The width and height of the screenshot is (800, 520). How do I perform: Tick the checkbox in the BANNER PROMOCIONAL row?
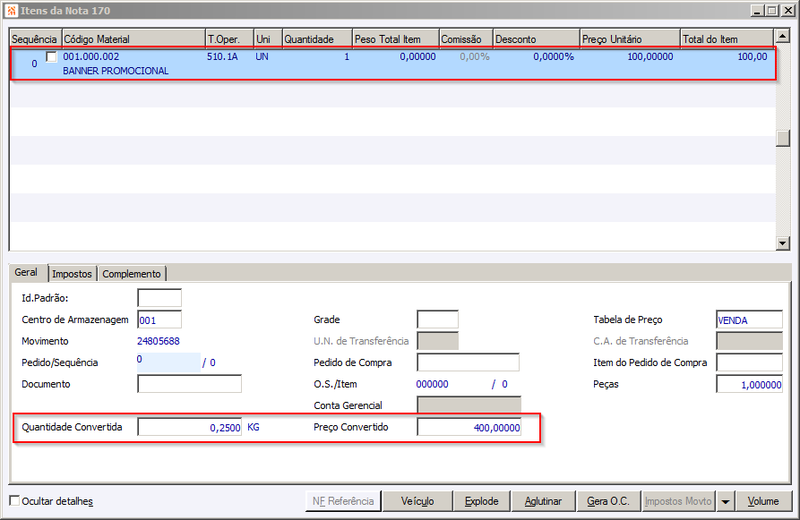51,57
